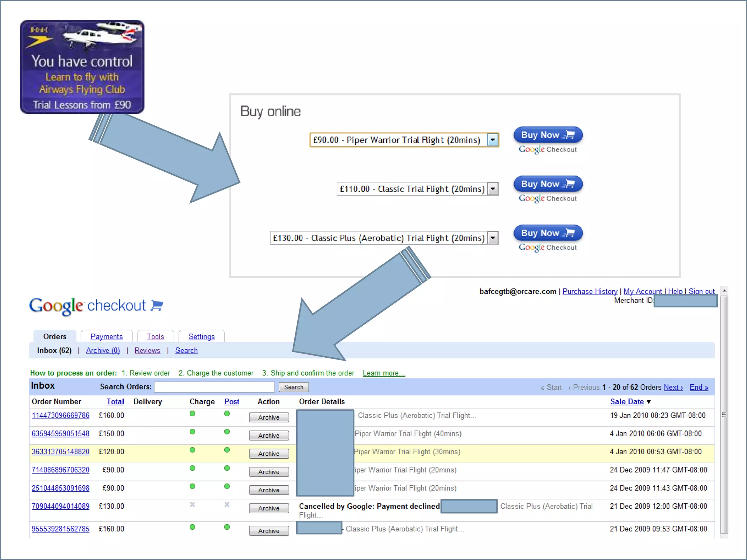
Task: Open £110.00 Classic Trial Flight dropdown
Action: pos(493,189)
